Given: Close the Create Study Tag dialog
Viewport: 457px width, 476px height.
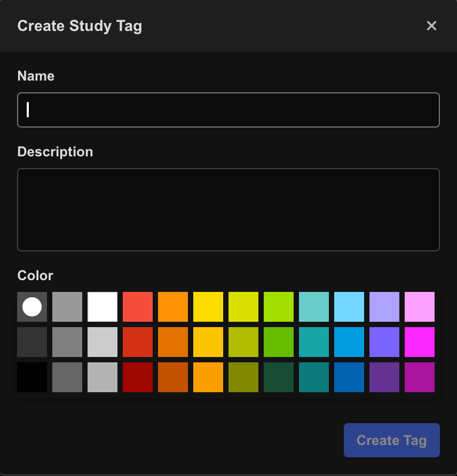Looking at the screenshot, I should tap(431, 26).
